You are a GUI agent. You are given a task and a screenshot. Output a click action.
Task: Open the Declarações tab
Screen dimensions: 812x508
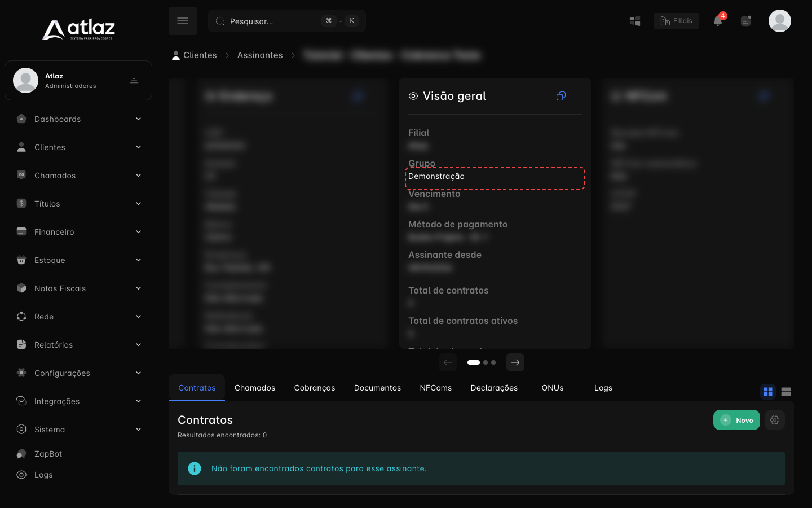click(494, 388)
